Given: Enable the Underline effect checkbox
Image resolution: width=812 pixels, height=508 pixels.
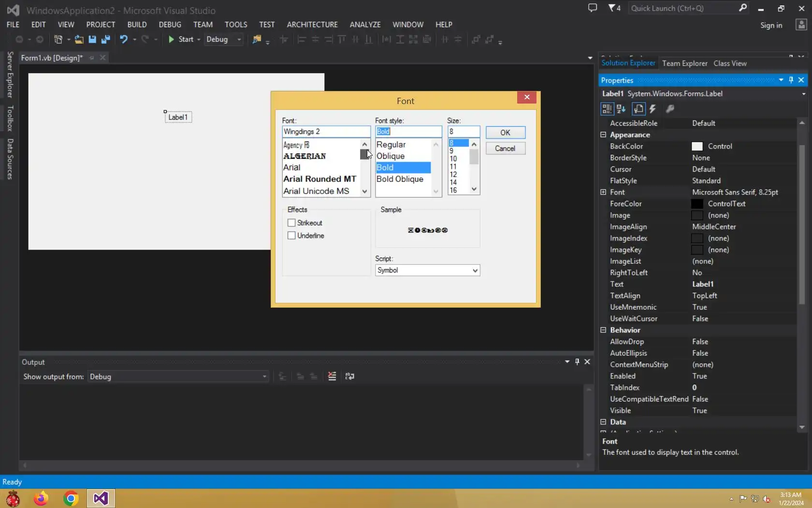Looking at the screenshot, I should point(291,236).
